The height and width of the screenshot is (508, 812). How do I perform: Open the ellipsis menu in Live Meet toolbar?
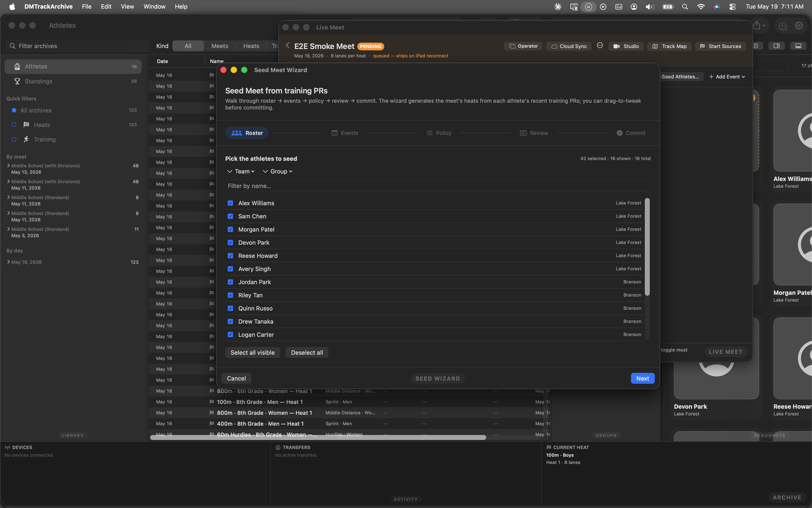tap(600, 45)
